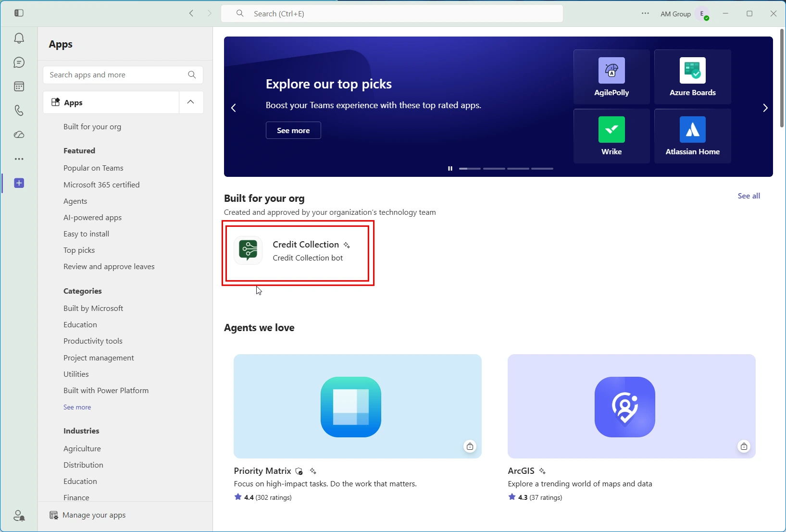
Task: Open the OneDrive cloud icon
Action: [x=19, y=135]
